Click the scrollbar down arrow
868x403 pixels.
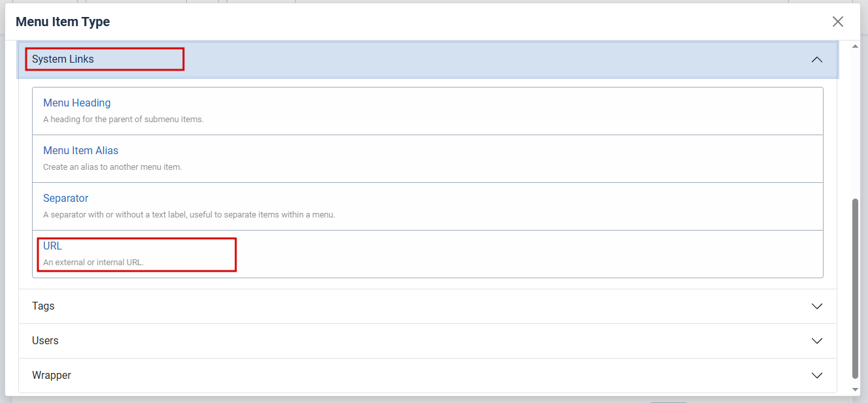coord(855,389)
